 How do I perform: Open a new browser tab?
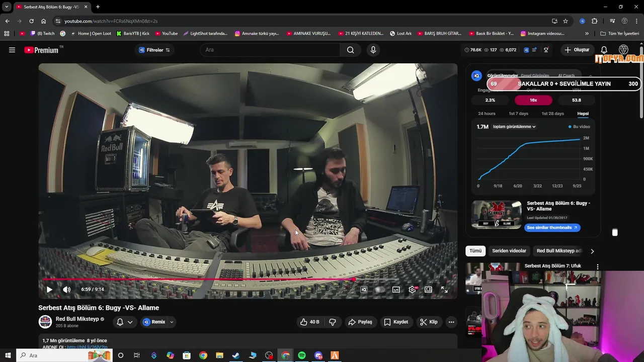tap(98, 7)
